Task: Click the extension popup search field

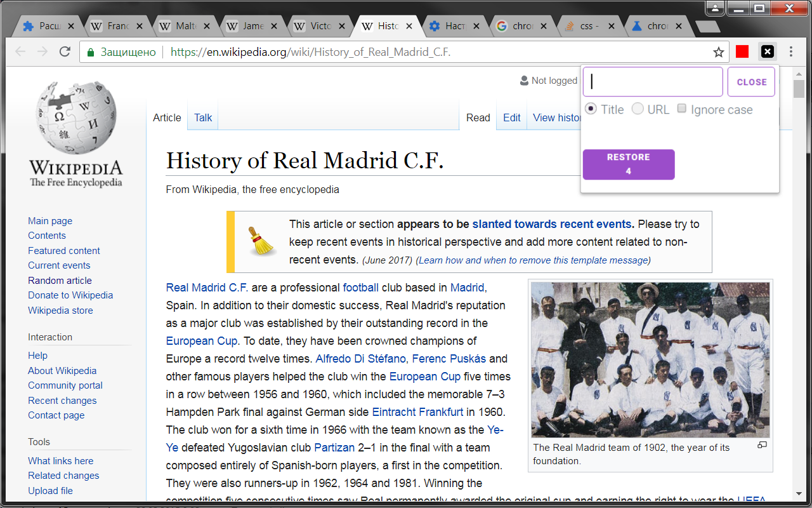Action: pyautogui.click(x=652, y=82)
